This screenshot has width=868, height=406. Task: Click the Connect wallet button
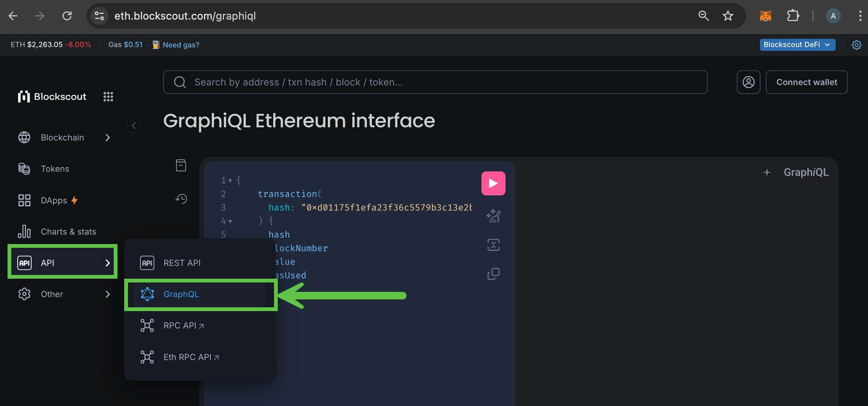click(x=807, y=82)
